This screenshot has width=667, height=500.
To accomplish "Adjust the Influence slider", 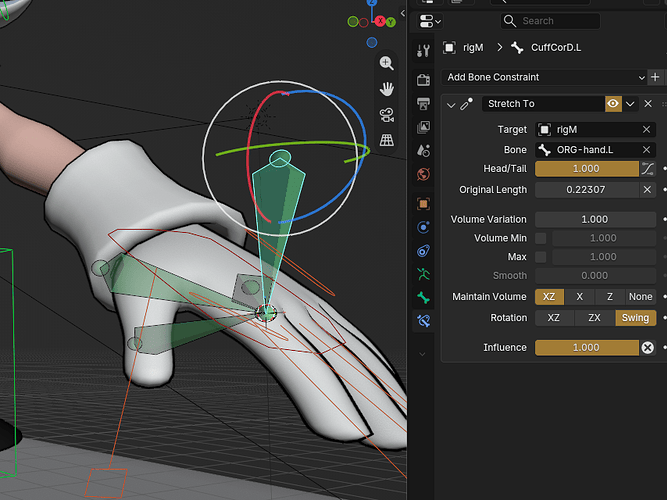I will (587, 348).
